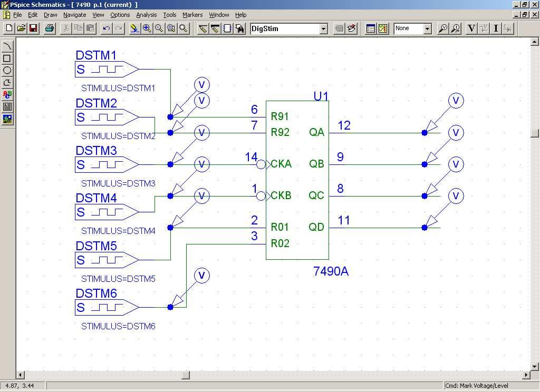
Task: Click the vertical scrollbar down arrow
Action: tap(534, 367)
